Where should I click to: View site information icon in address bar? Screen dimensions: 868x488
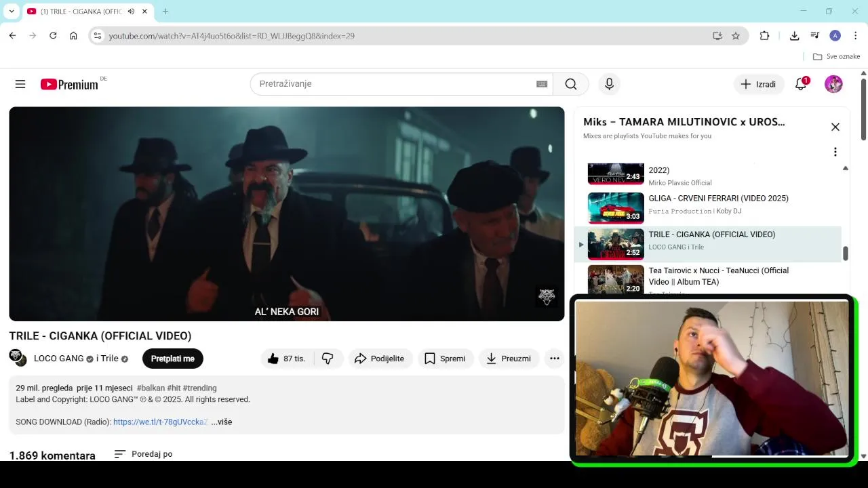pyautogui.click(x=98, y=36)
